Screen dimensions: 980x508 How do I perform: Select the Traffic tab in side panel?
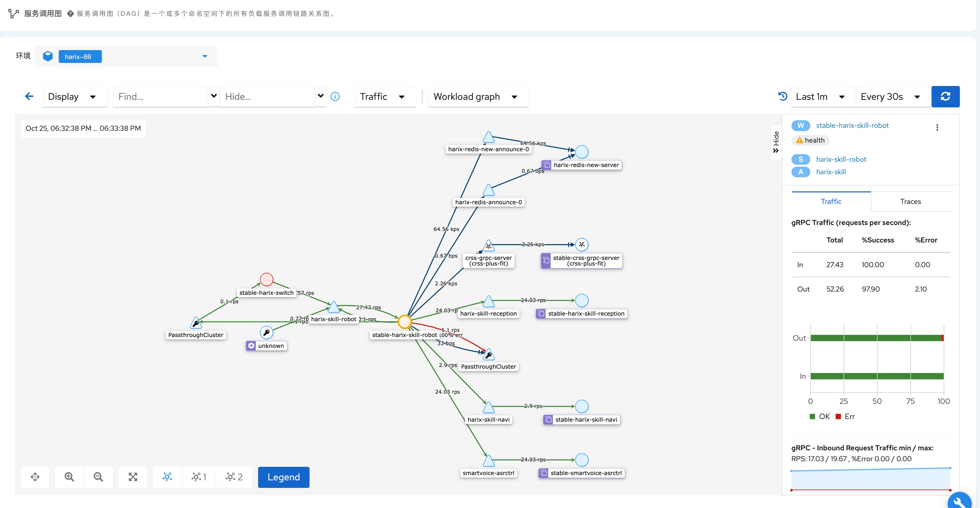(x=831, y=202)
